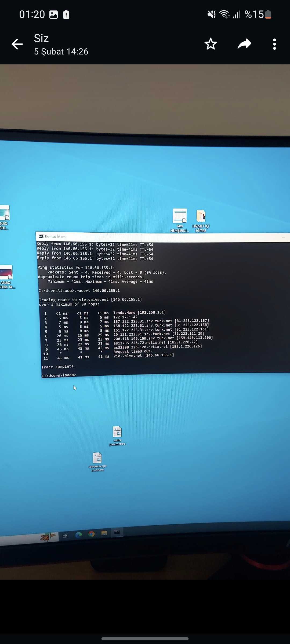
Task: Click the "Minimum = 41ms" line
Action: pyautogui.click(x=100, y=281)
